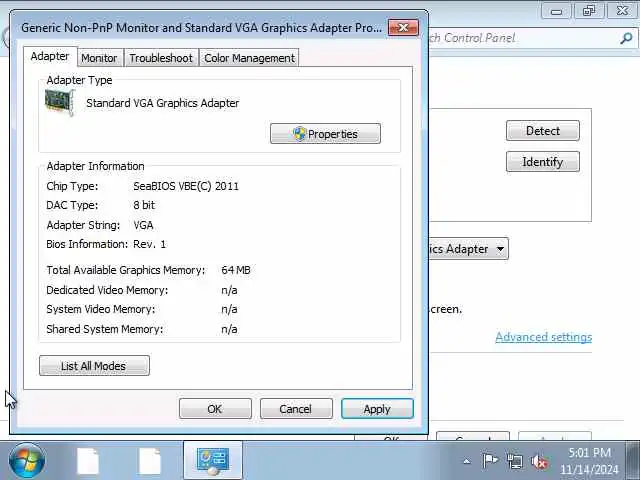Viewport: 640px width, 480px height.
Task: Restore down the Control Panel window
Action: pos(589,11)
